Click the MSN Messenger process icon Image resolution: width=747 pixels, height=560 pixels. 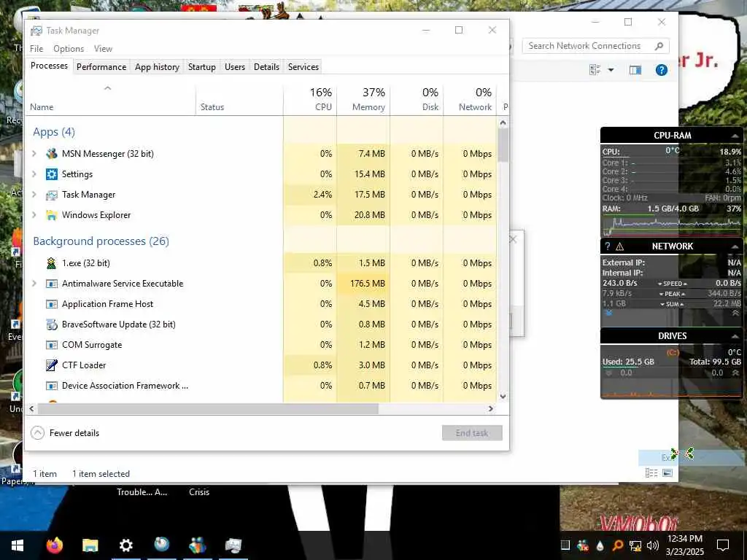(52, 154)
